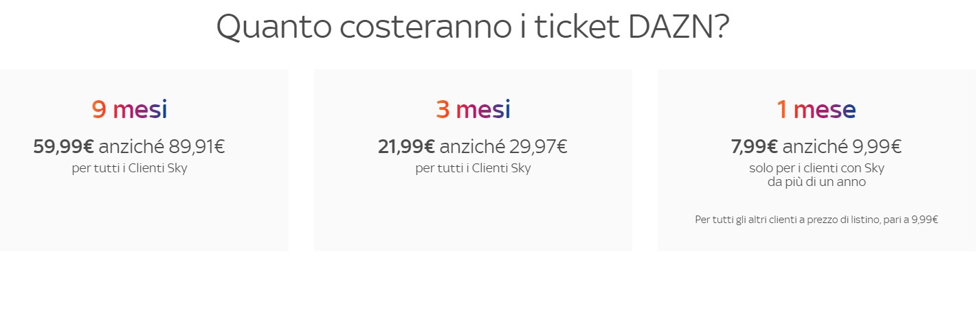Click the 'anziché 9,99€' text in 1 mese card

(842, 146)
